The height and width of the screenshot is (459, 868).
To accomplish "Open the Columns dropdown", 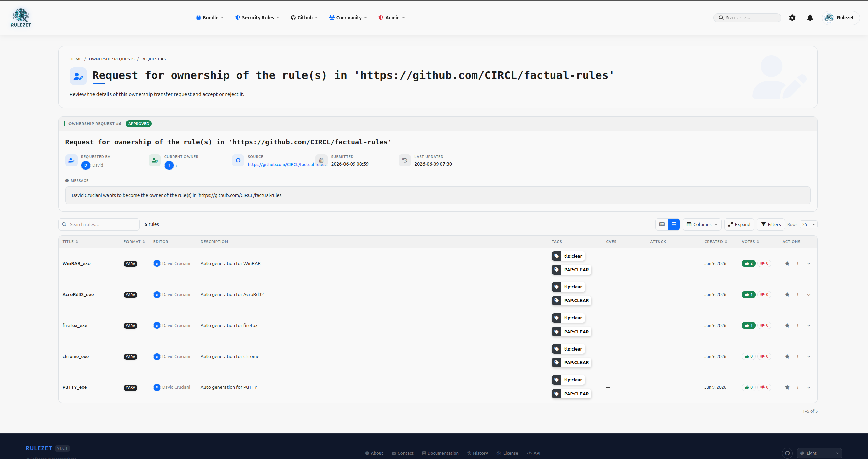I will (x=702, y=224).
